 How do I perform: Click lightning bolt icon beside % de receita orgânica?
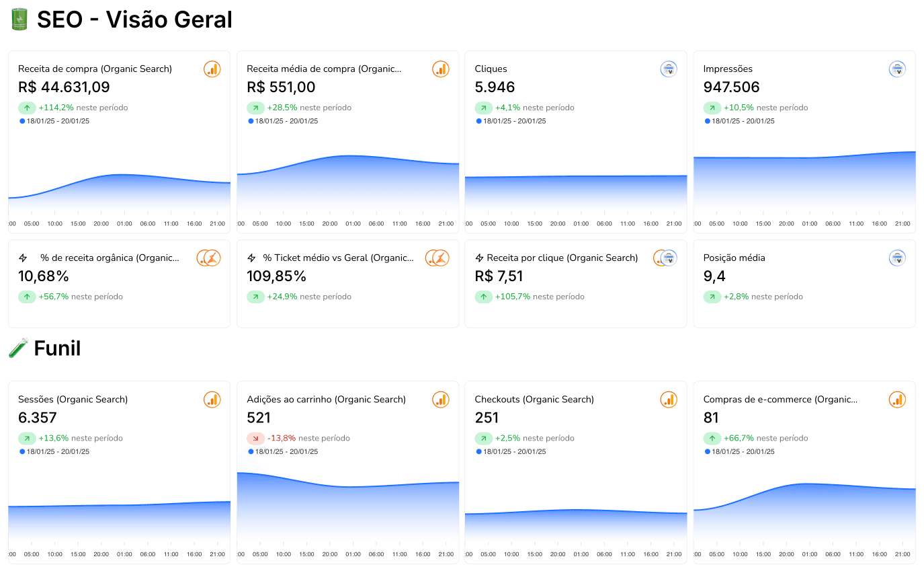tap(23, 258)
